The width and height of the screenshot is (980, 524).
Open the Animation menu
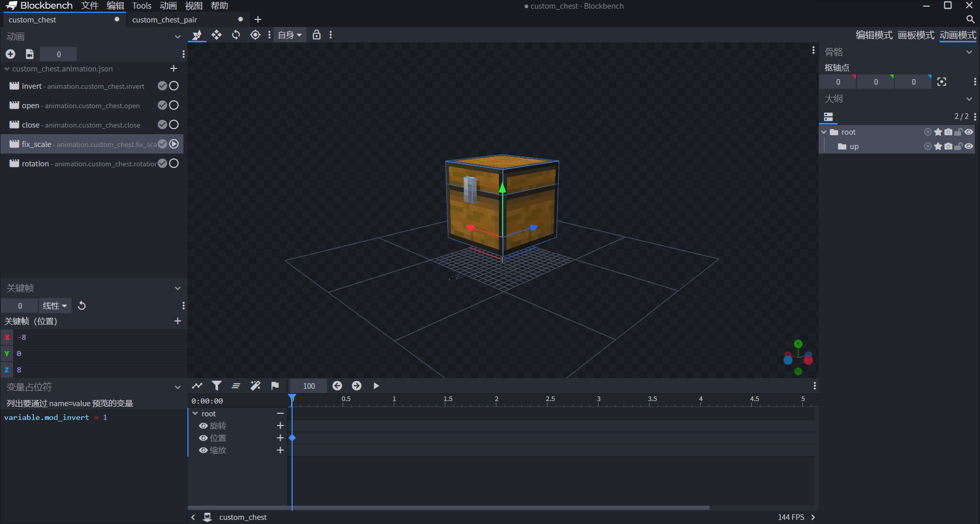(x=168, y=6)
